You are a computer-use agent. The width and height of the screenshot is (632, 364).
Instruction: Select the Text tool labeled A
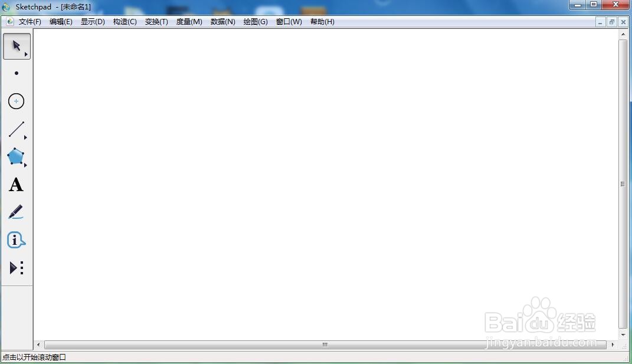16,185
